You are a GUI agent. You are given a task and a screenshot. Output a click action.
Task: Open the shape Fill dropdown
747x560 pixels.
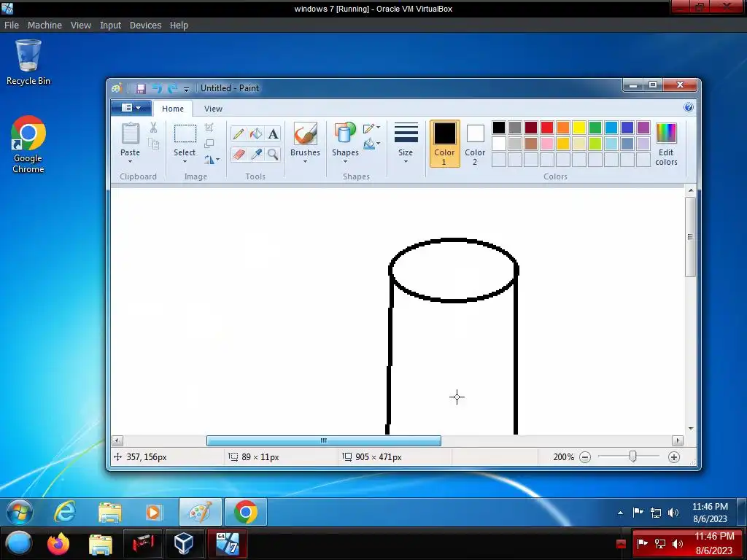click(x=371, y=144)
